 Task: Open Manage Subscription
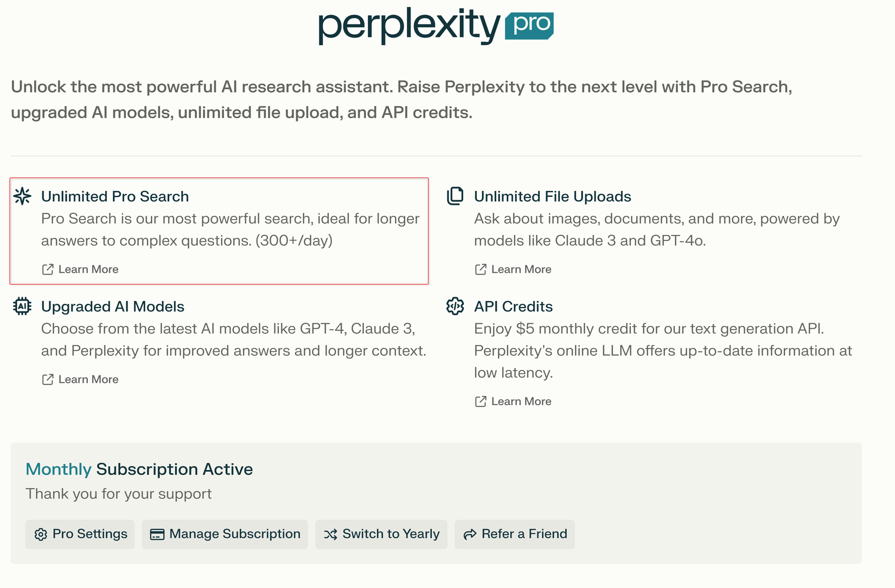pyautogui.click(x=225, y=534)
